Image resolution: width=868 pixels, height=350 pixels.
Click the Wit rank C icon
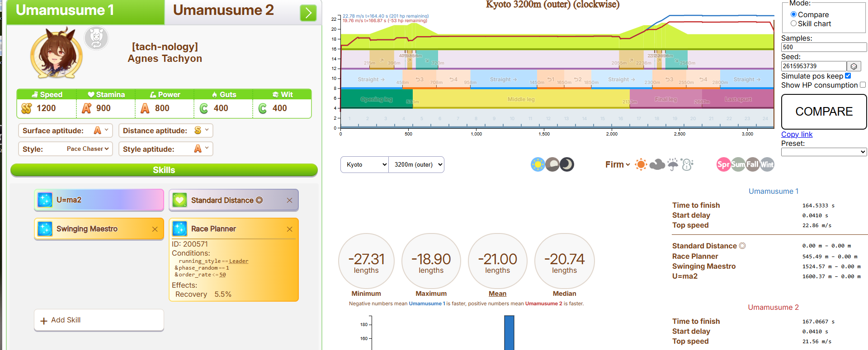tap(263, 108)
